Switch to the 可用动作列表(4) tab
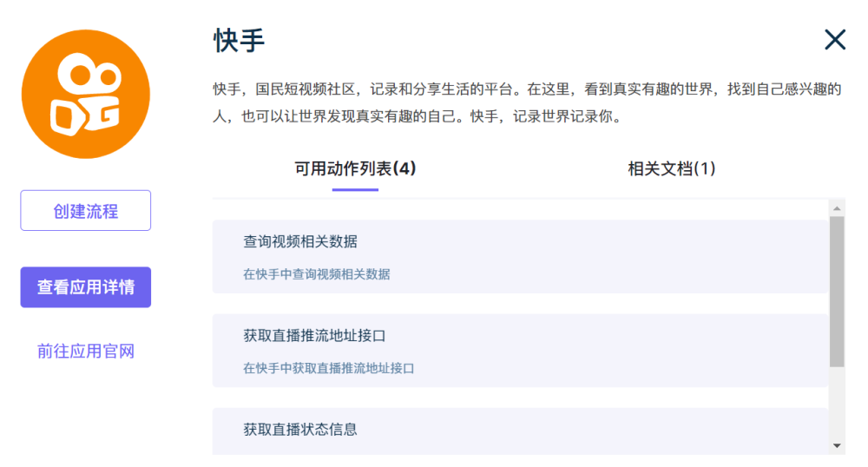Screen dimensions: 868x467 point(355,168)
